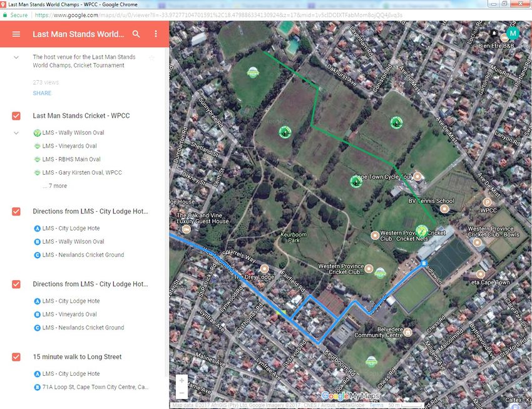Click the green icon beside LMS - Vineyards Oval
The height and width of the screenshot is (409, 532).
pyautogui.click(x=38, y=146)
